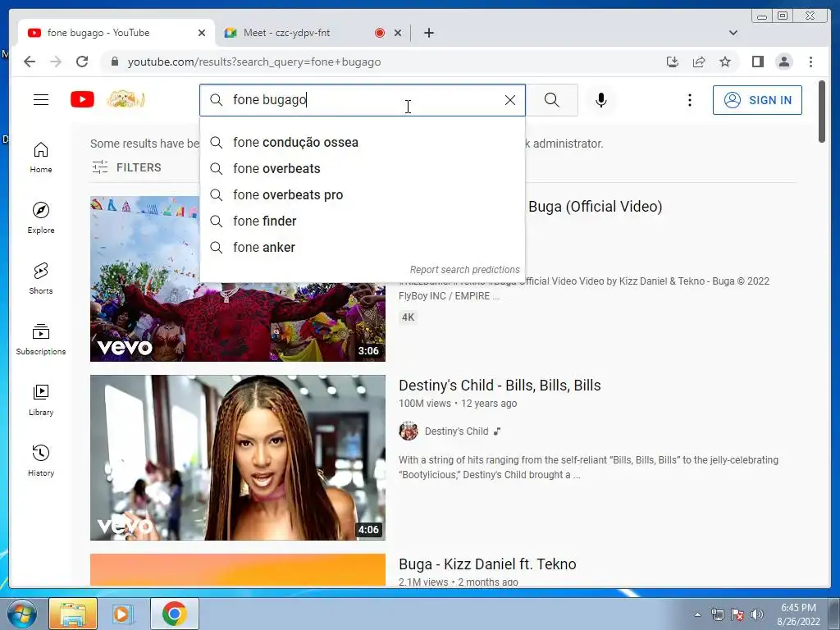Share this page icon
840x630 pixels.
tap(699, 62)
